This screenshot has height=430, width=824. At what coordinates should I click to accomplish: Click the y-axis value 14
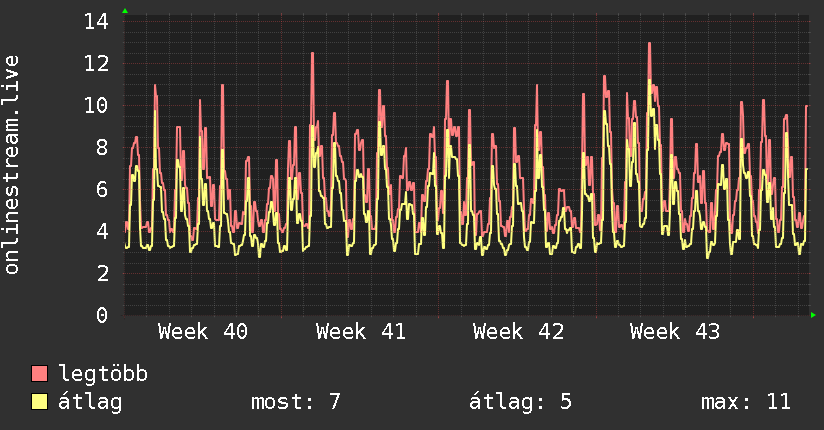click(97, 22)
